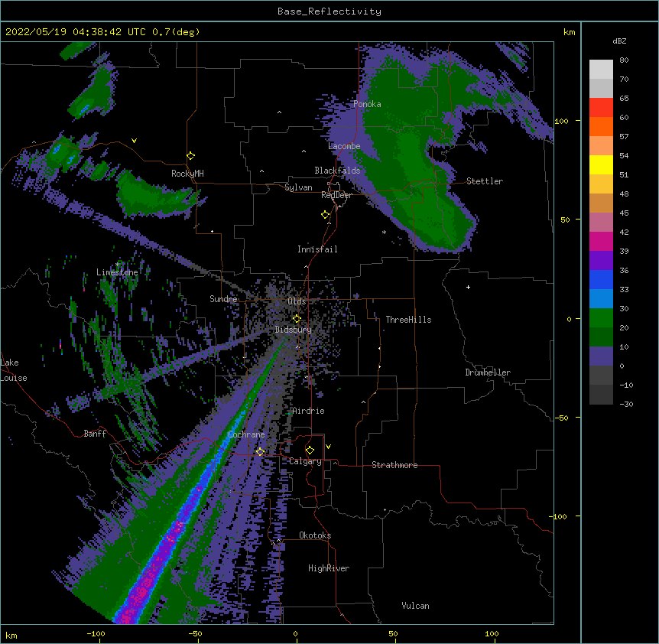Click the yellow marker near RockyMH
Image resolution: width=659 pixels, height=644 pixels.
pyautogui.click(x=191, y=156)
